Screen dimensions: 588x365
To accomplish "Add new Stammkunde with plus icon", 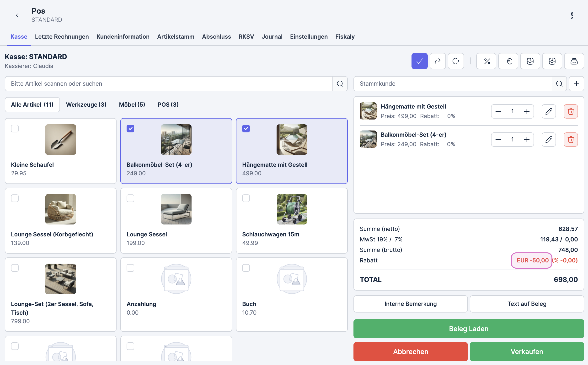I will pyautogui.click(x=576, y=84).
